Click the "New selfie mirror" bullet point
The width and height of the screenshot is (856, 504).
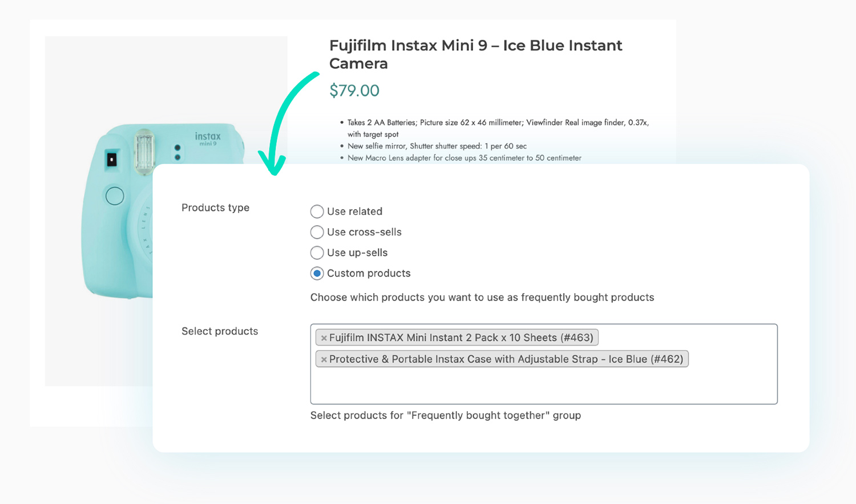click(437, 146)
